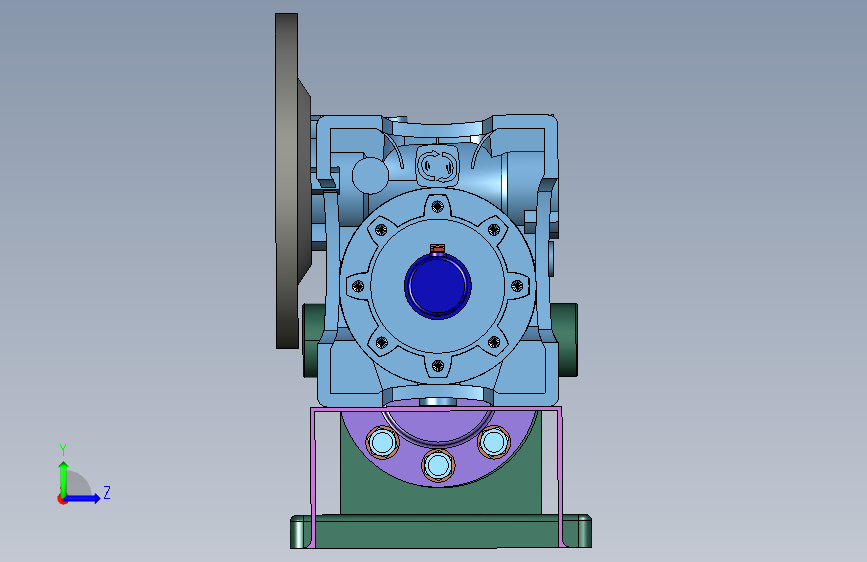Select the upper-right screw on the circular cover
This screenshot has width=867, height=562.
(x=494, y=230)
